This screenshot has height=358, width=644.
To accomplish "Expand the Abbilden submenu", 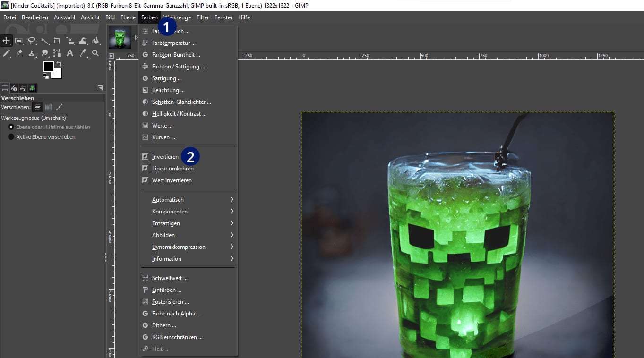I will click(x=188, y=235).
